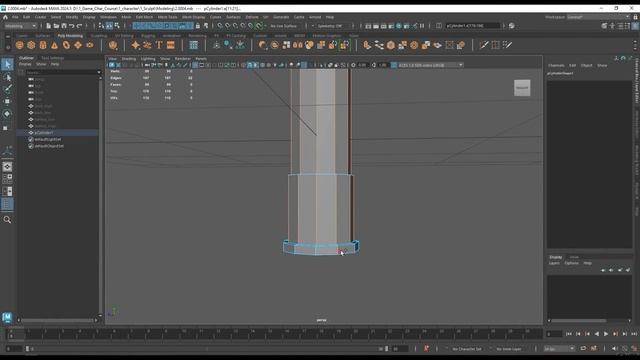Image resolution: width=640 pixels, height=360 pixels.
Task: Toggle Make Live surface magnet icon
Action: pyautogui.click(x=259, y=26)
